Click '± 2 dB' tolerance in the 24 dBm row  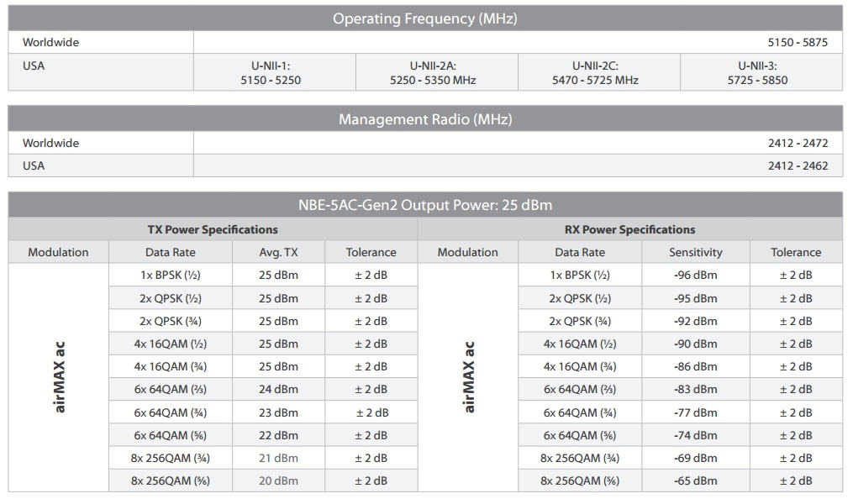click(371, 389)
